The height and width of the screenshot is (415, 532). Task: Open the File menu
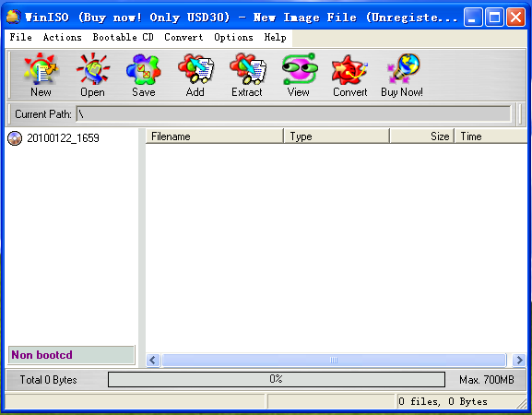pyautogui.click(x=20, y=37)
